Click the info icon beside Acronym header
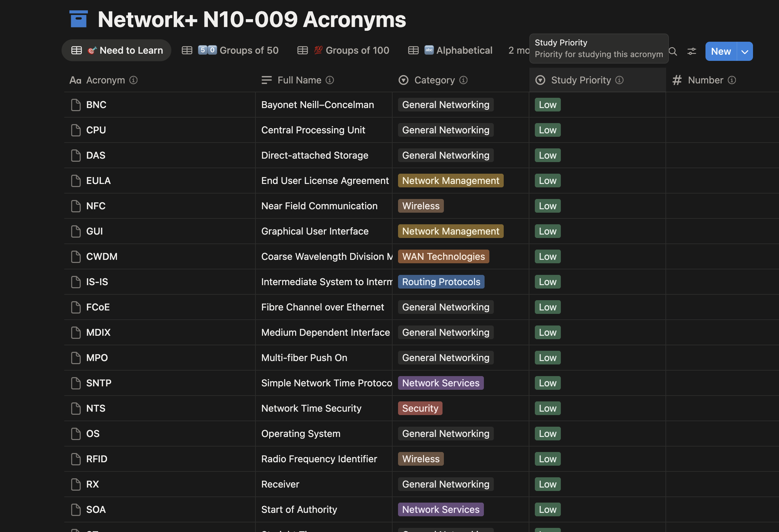The image size is (779, 532). pyautogui.click(x=133, y=80)
